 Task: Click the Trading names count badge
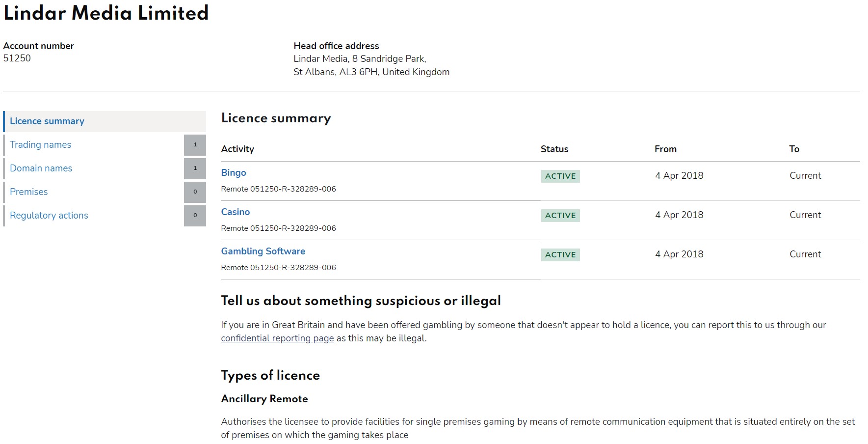point(195,145)
